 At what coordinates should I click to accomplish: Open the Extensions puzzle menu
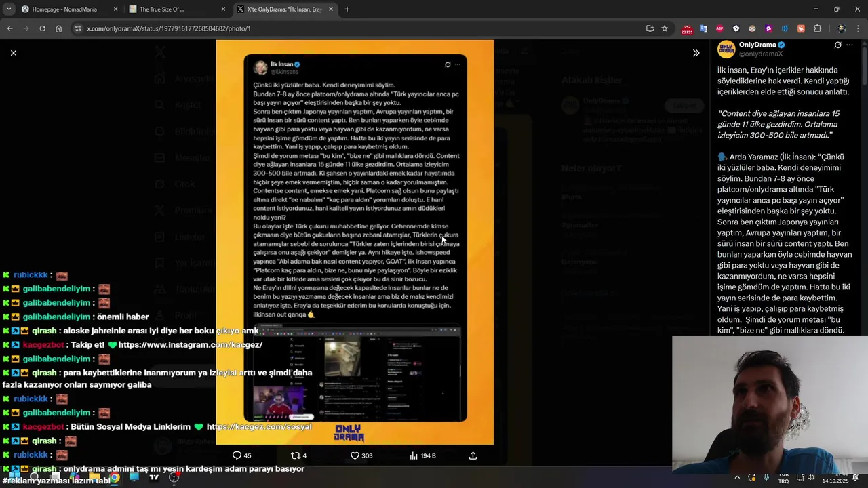point(817,28)
